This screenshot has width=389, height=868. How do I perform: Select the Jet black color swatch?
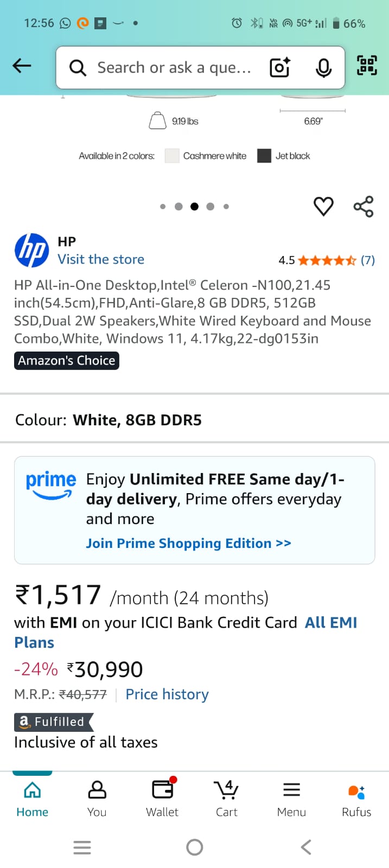coord(264,156)
